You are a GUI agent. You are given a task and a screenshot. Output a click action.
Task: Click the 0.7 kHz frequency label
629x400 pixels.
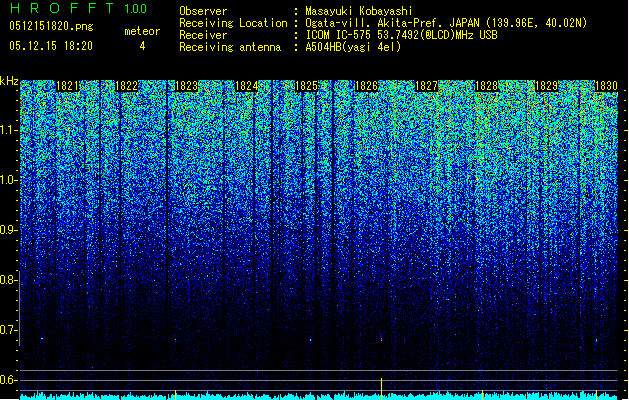8,330
